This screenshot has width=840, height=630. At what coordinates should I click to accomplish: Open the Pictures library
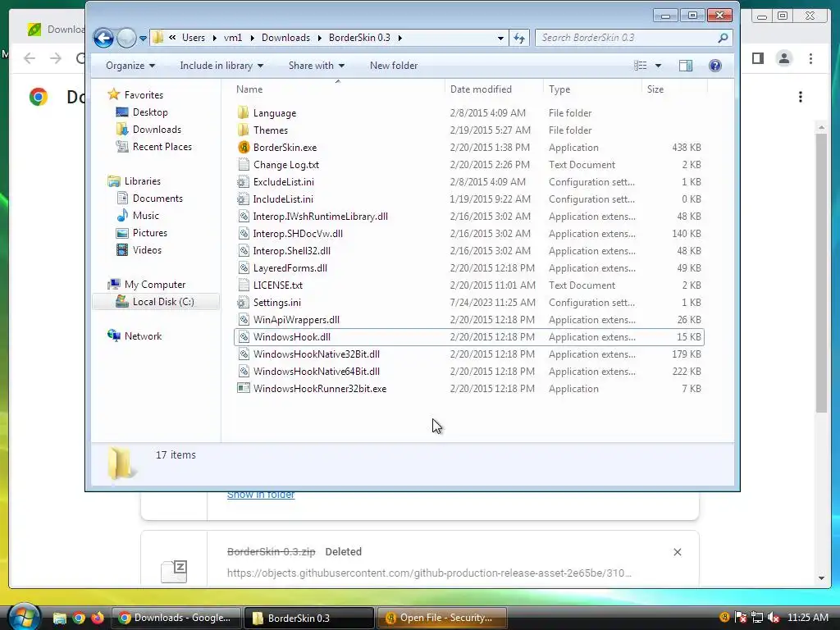150,232
